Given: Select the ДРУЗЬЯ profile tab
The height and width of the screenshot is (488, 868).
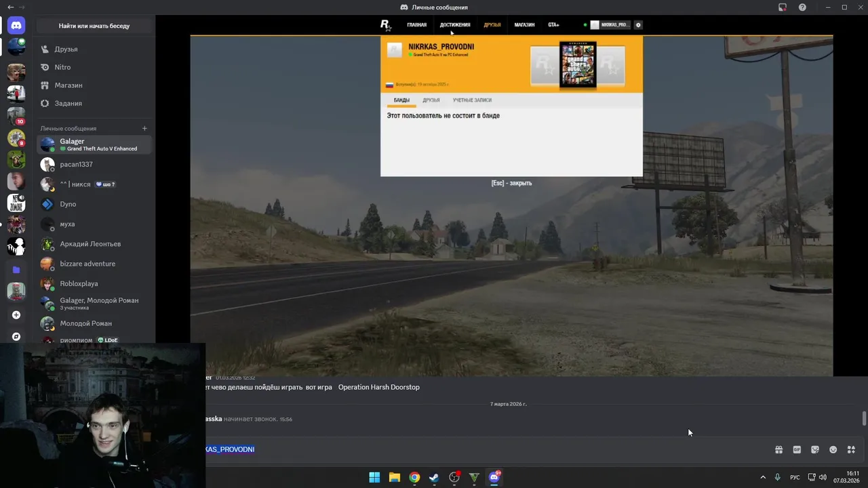Looking at the screenshot, I should pyautogui.click(x=431, y=100).
